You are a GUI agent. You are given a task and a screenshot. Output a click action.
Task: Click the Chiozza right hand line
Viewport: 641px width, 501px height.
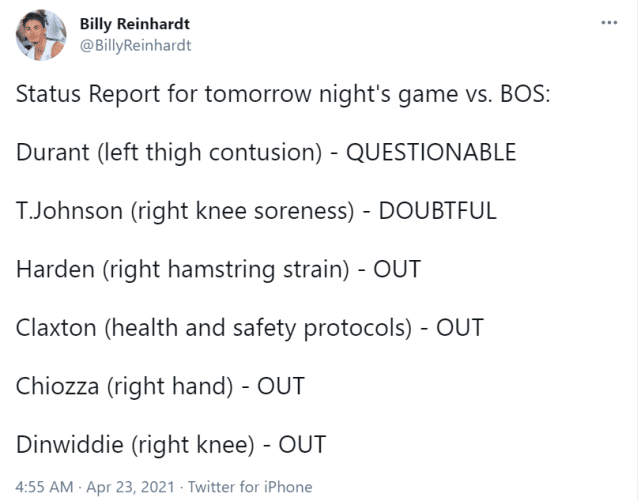pyautogui.click(x=160, y=385)
